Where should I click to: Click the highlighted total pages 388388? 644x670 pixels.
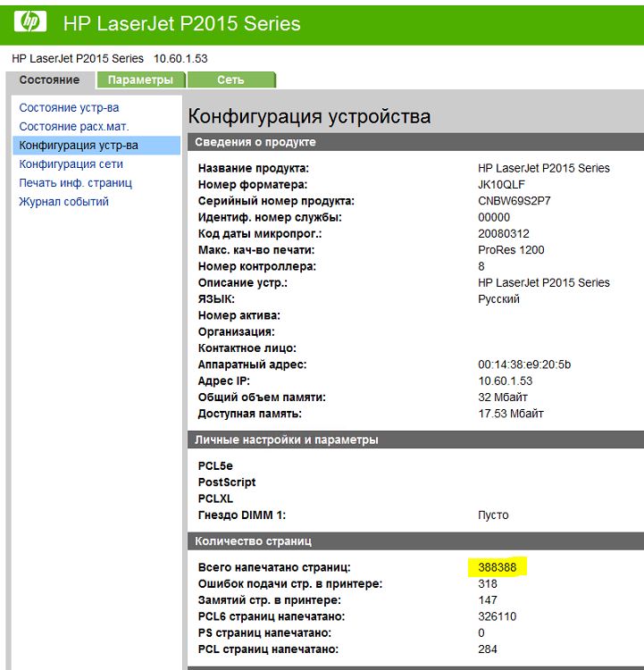pos(497,567)
